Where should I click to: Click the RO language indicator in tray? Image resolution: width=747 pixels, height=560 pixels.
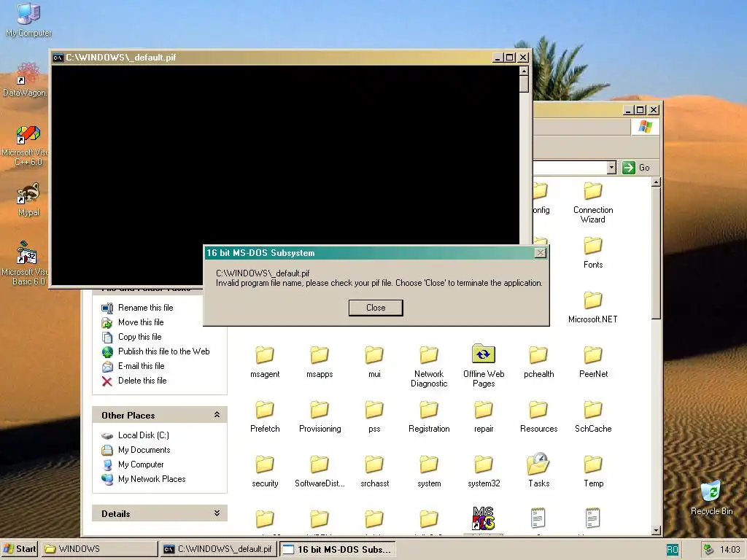tap(672, 550)
